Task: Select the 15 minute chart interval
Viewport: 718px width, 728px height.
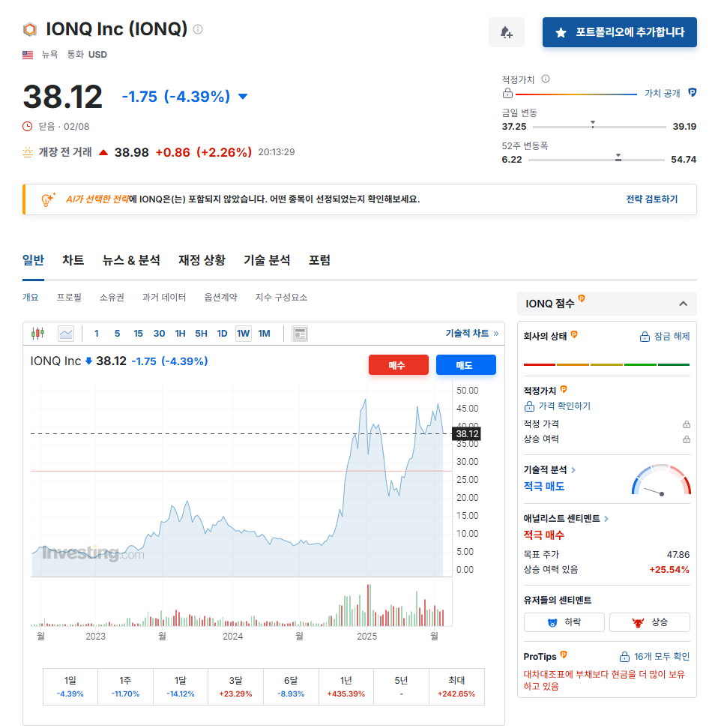Action: [x=139, y=334]
